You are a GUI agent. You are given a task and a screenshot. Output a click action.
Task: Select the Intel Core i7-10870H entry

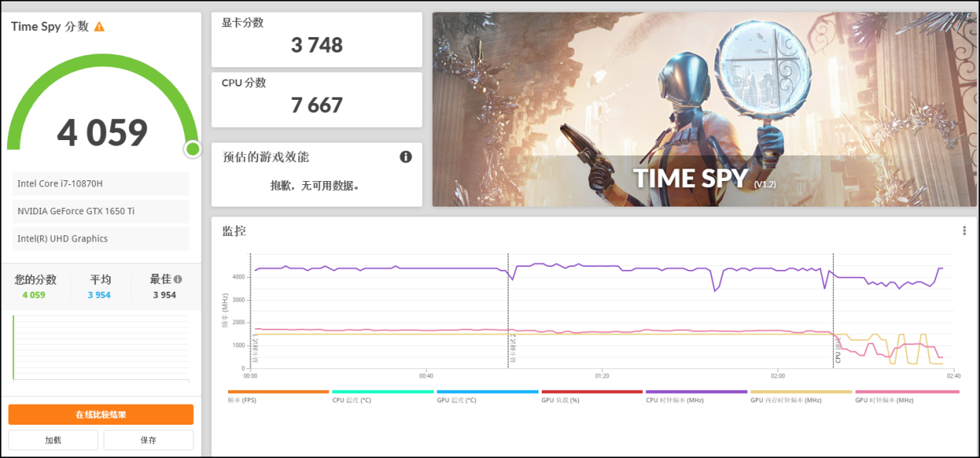100,183
